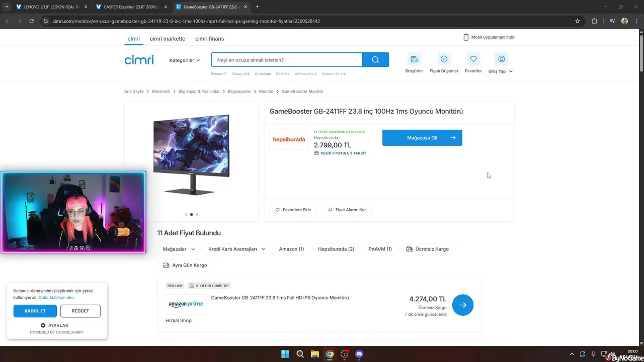Image resolution: width=644 pixels, height=362 pixels.
Task: Click the PEŞİN FİYATINA 3 TAKSİT link
Action: (340, 153)
